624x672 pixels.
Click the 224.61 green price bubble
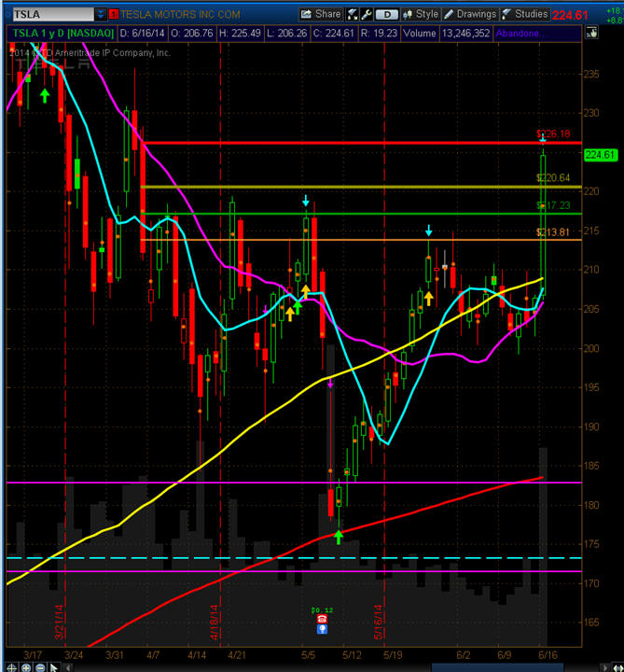(x=601, y=155)
